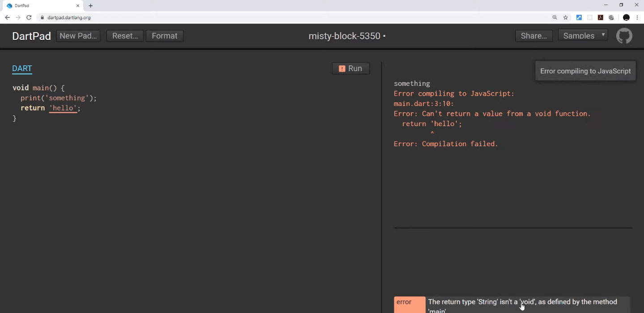Click the print('something'); code line
This screenshot has width=644, height=313.
click(59, 98)
